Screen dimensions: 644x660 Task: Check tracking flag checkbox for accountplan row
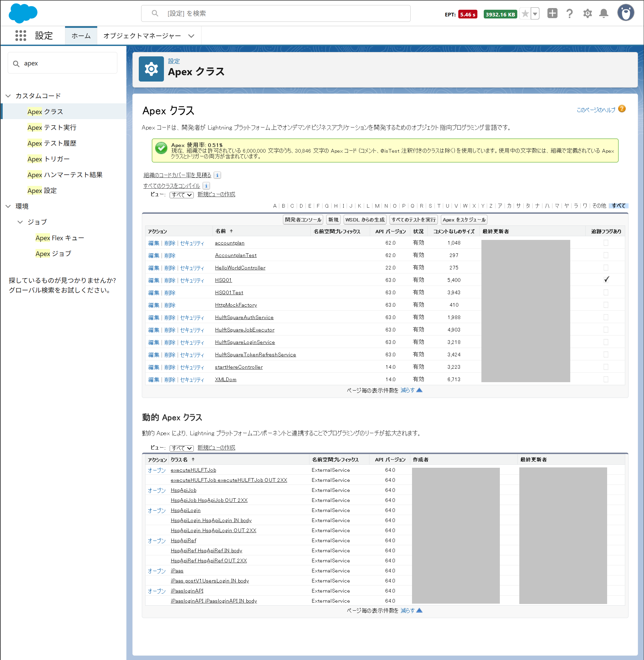pos(606,243)
